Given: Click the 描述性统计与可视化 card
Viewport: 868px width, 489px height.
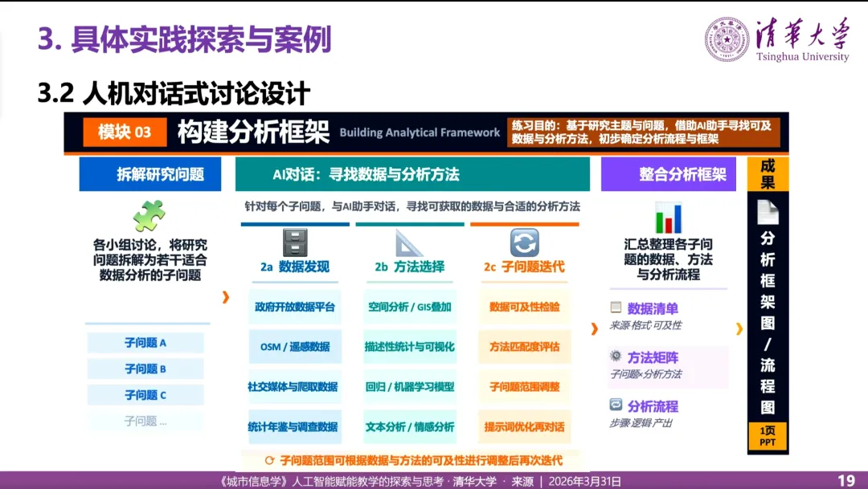Looking at the screenshot, I should [x=410, y=347].
